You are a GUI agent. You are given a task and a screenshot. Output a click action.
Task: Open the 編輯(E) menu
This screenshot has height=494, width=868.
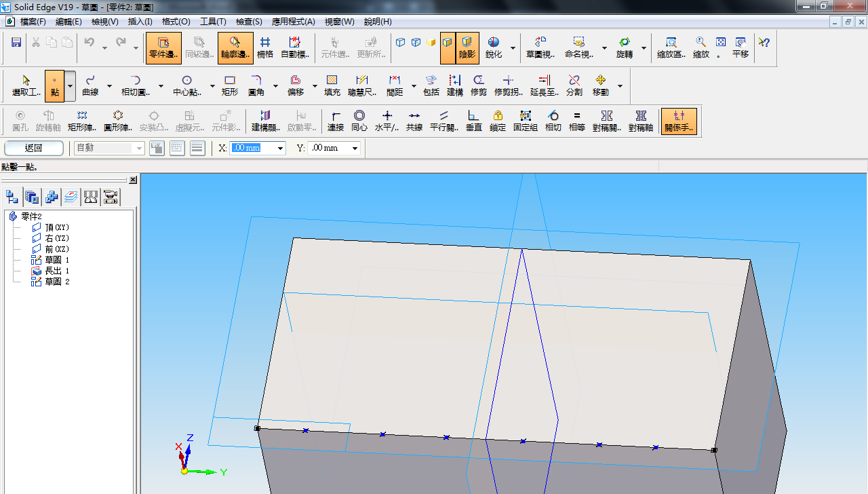[x=68, y=22]
